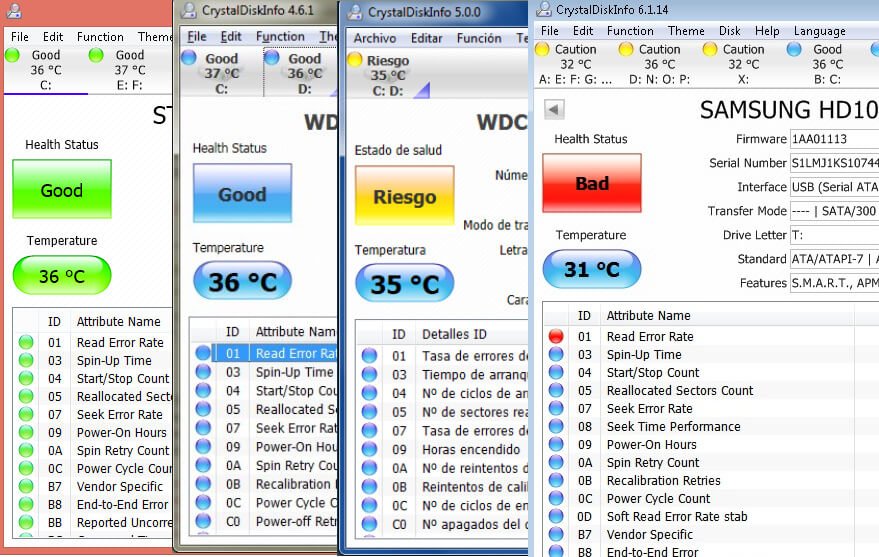Screen dimensions: 879x557
Task: Click the green Good health status button
Action: click(x=62, y=189)
